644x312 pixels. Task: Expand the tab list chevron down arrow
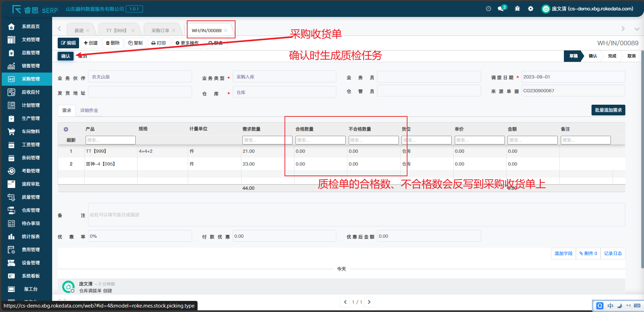point(637,29)
